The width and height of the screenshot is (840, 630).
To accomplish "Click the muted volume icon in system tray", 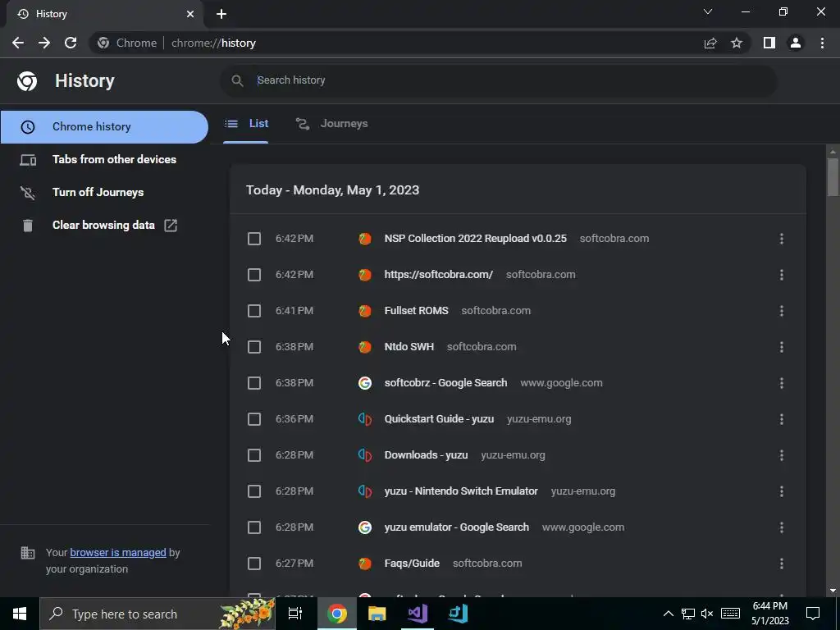I will pyautogui.click(x=706, y=614).
